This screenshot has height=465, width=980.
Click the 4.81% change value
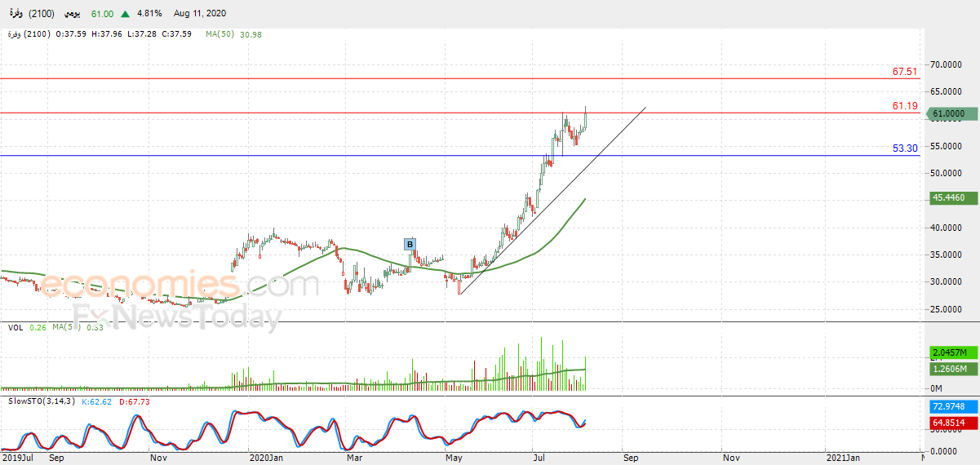point(149,14)
